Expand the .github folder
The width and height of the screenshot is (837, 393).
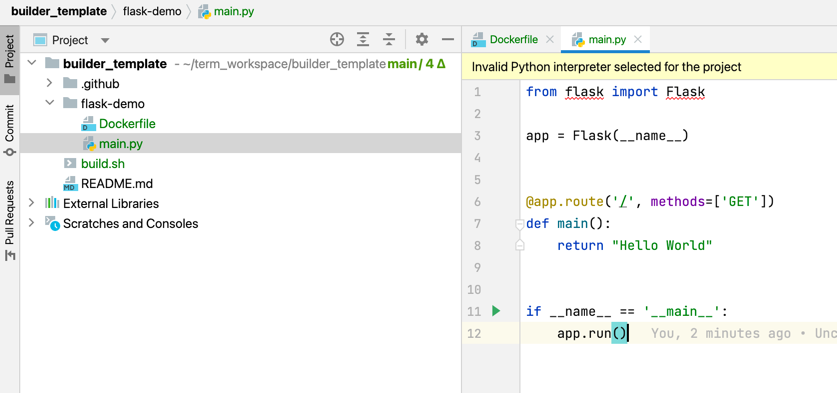pyautogui.click(x=50, y=83)
